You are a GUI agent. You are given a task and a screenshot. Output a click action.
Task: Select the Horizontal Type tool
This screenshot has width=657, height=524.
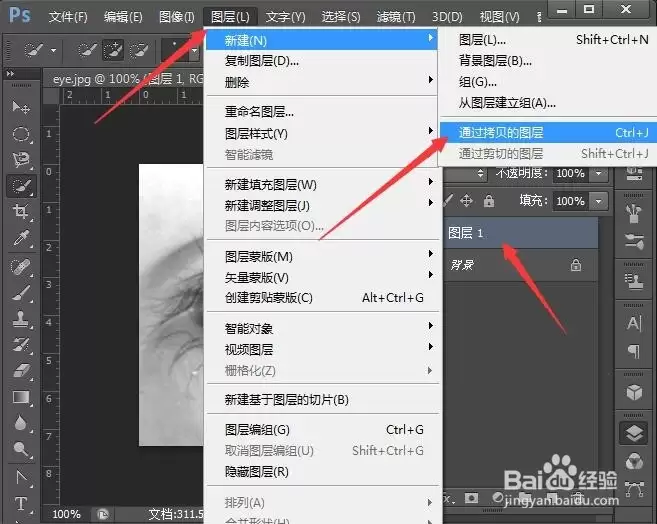tap(21, 503)
